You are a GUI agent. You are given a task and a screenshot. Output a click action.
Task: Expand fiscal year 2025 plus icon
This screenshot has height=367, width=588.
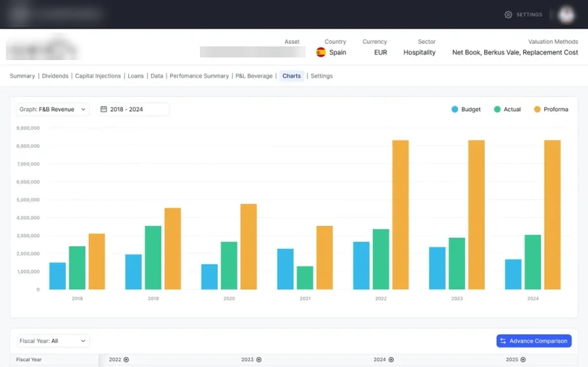pyautogui.click(x=523, y=360)
